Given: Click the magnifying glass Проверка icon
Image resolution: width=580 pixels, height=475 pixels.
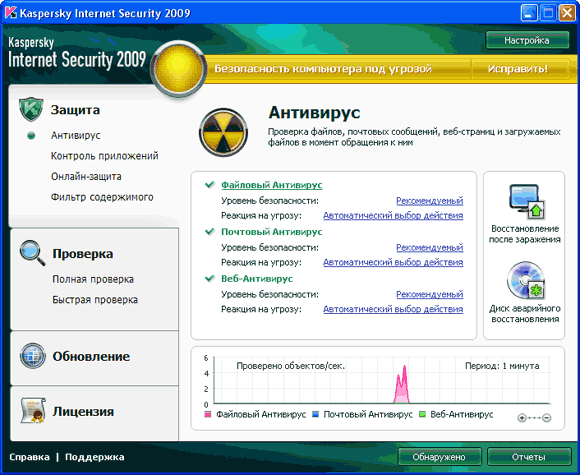Looking at the screenshot, I should 33,253.
